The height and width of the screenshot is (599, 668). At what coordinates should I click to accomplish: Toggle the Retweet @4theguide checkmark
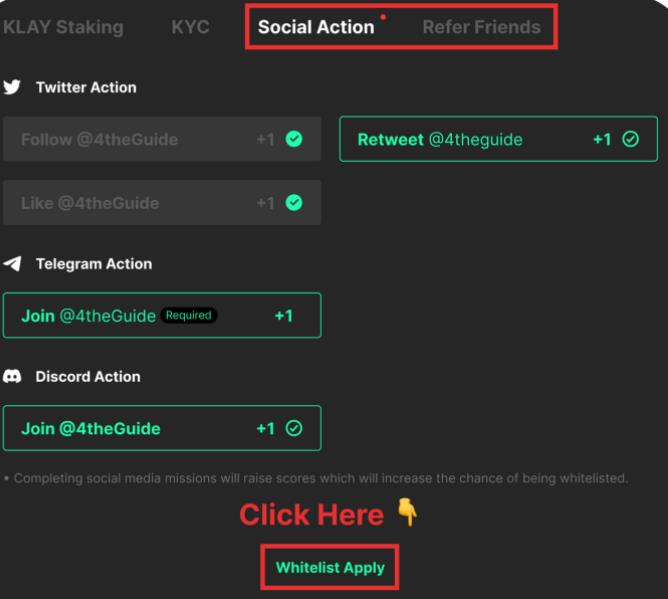pyautogui.click(x=630, y=140)
